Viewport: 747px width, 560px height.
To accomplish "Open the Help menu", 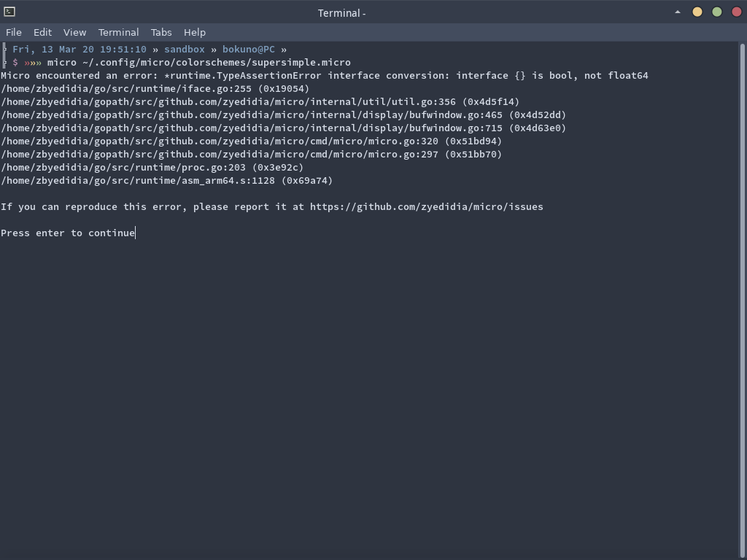I will [194, 32].
